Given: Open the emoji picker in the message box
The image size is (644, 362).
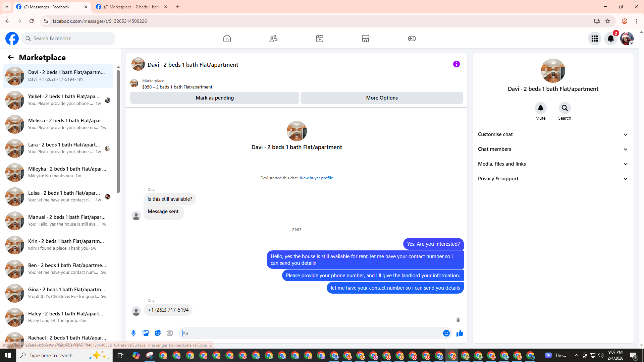Looking at the screenshot, I should [x=446, y=333].
